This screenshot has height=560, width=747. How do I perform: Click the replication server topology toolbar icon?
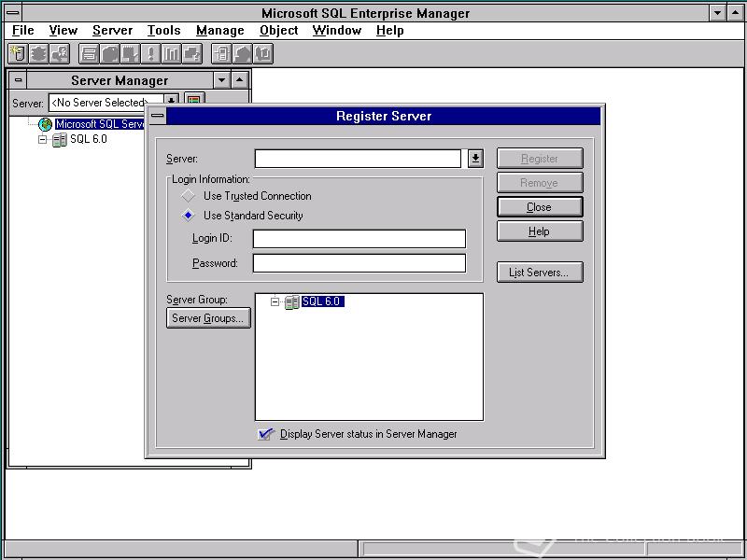pos(221,53)
